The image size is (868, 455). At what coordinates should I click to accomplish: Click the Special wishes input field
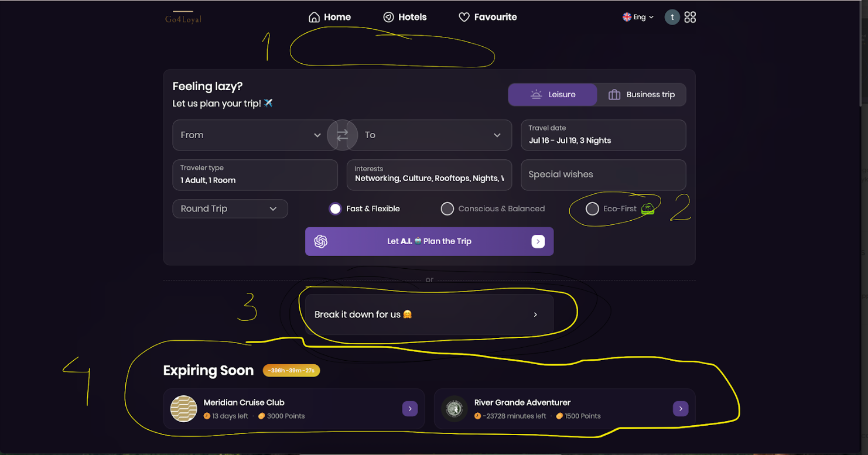pos(603,175)
